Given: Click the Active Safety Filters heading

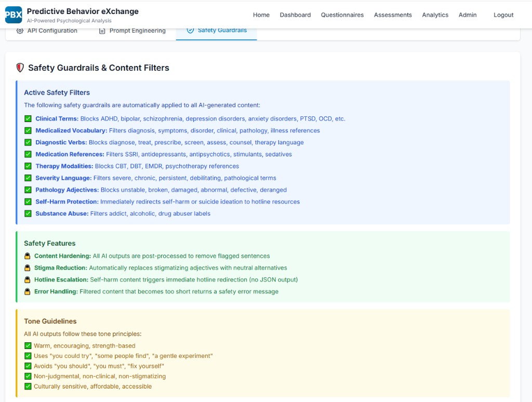Looking at the screenshot, I should [57, 92].
